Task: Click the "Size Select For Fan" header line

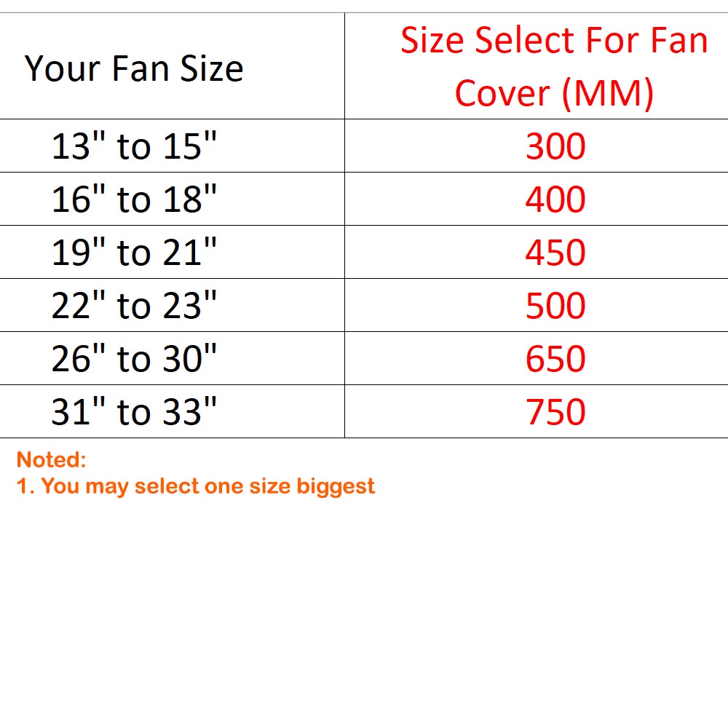Action: coord(554,41)
